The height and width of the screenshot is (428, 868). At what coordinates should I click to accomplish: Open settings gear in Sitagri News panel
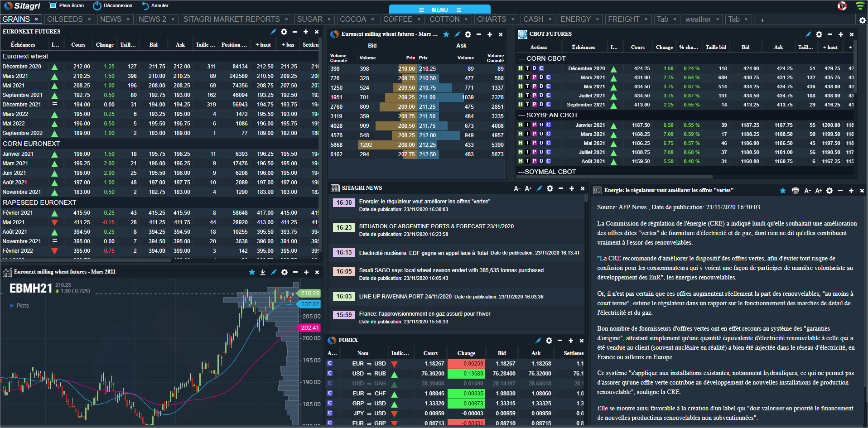click(x=550, y=188)
